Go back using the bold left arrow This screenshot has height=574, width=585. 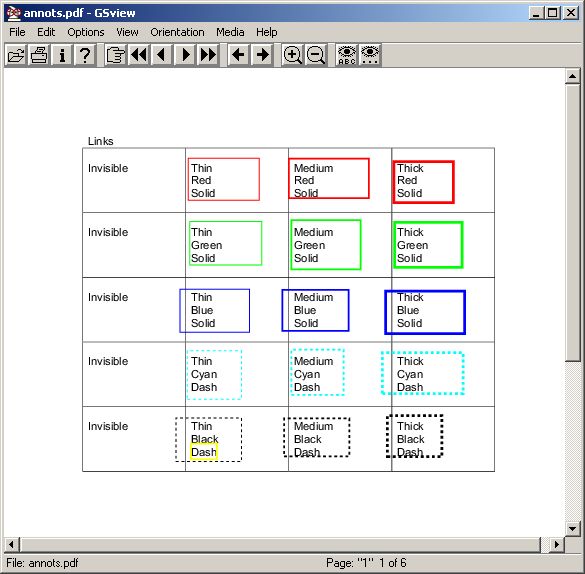coord(239,55)
